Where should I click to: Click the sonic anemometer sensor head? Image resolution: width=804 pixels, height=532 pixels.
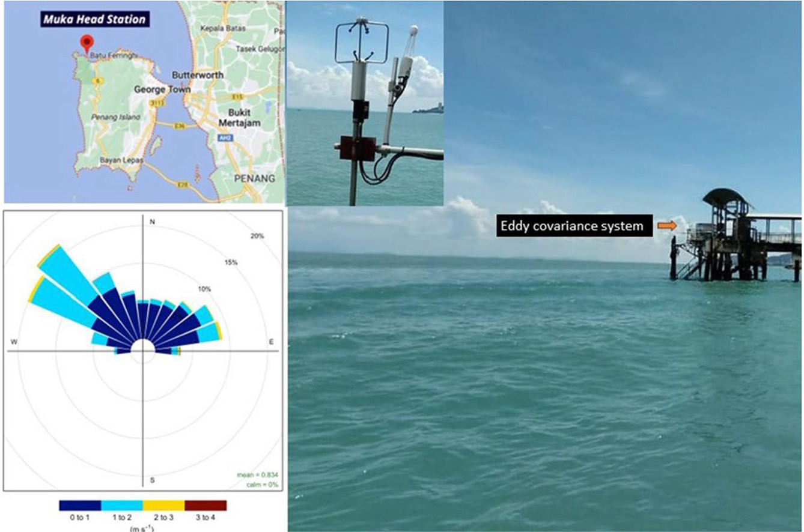coord(360,41)
